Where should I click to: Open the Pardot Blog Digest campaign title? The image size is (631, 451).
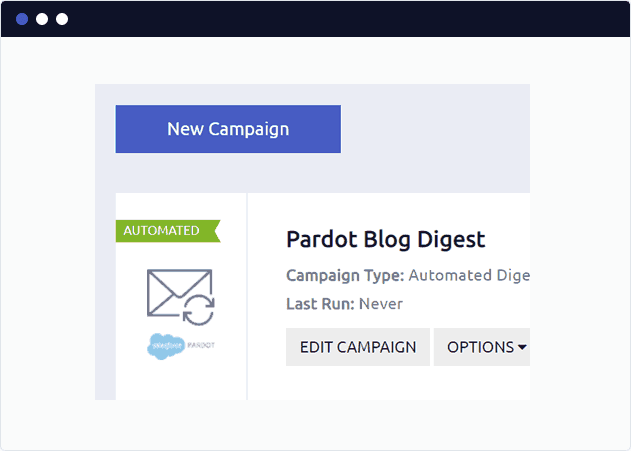coord(386,239)
